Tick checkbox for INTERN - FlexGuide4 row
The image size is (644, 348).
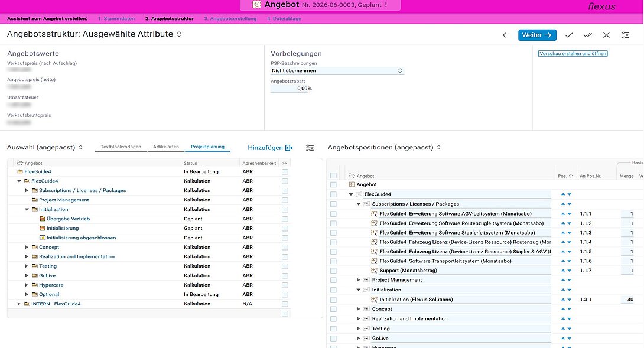[285, 304]
